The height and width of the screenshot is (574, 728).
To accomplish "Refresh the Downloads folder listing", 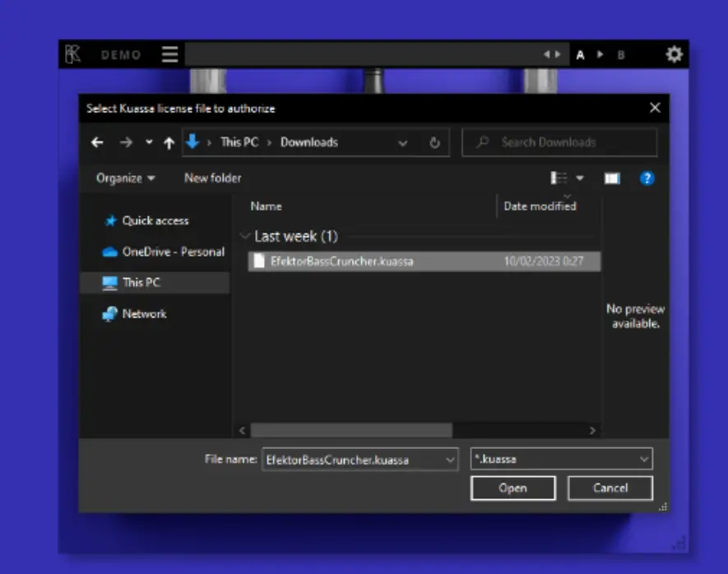I will click(x=434, y=142).
